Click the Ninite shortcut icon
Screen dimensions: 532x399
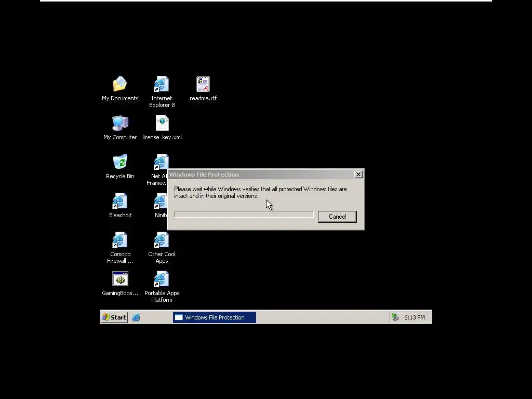click(160, 201)
